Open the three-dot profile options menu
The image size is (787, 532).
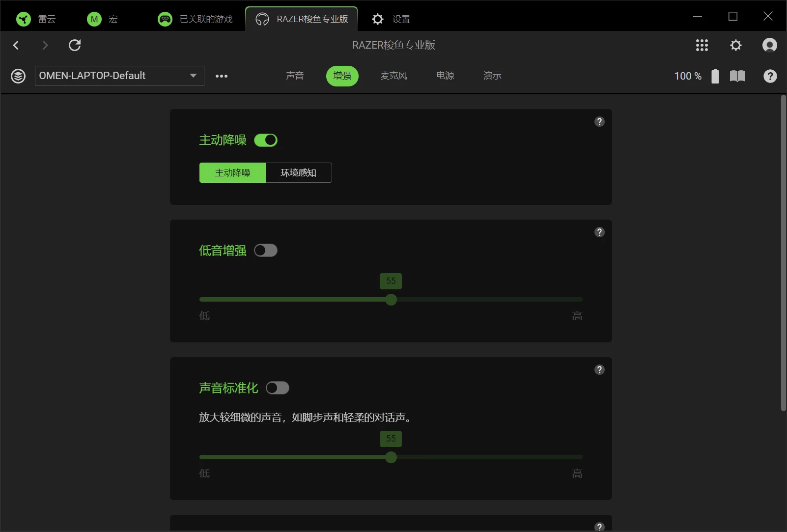pos(222,76)
